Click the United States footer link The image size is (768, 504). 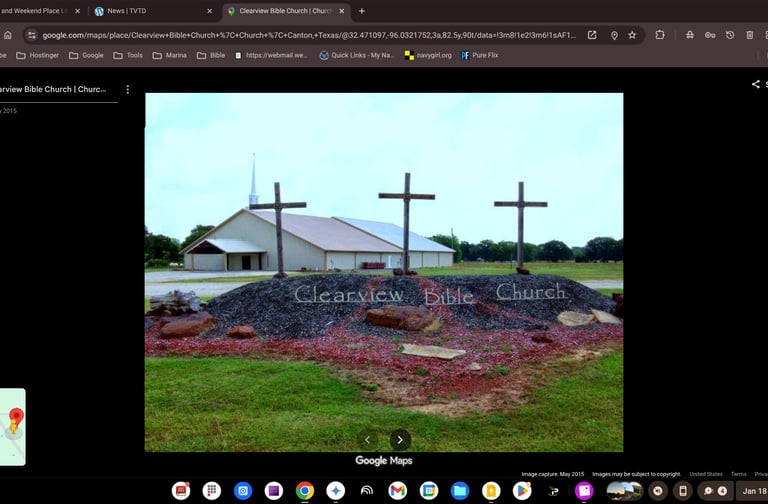click(x=706, y=474)
